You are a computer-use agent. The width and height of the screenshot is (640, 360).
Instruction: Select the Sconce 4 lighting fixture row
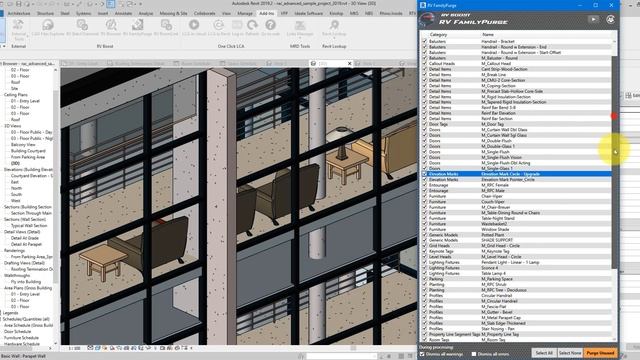coord(516,268)
